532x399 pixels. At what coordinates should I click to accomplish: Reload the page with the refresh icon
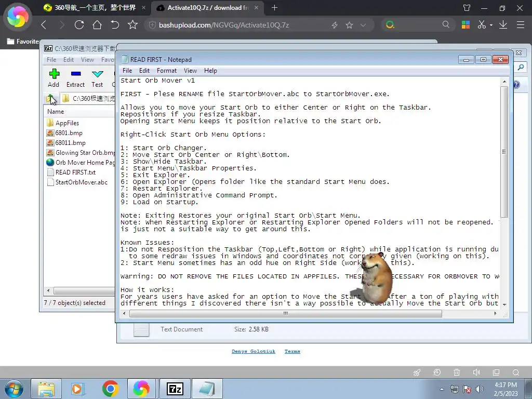coord(79,25)
